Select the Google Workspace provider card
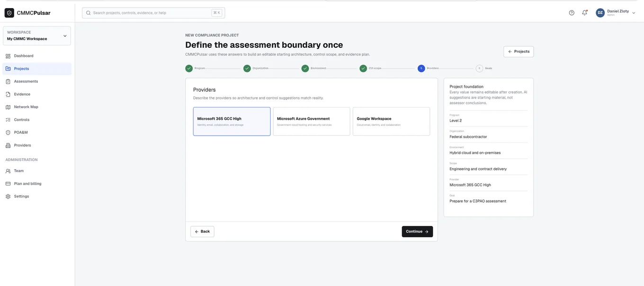644x286 pixels. pos(392,121)
